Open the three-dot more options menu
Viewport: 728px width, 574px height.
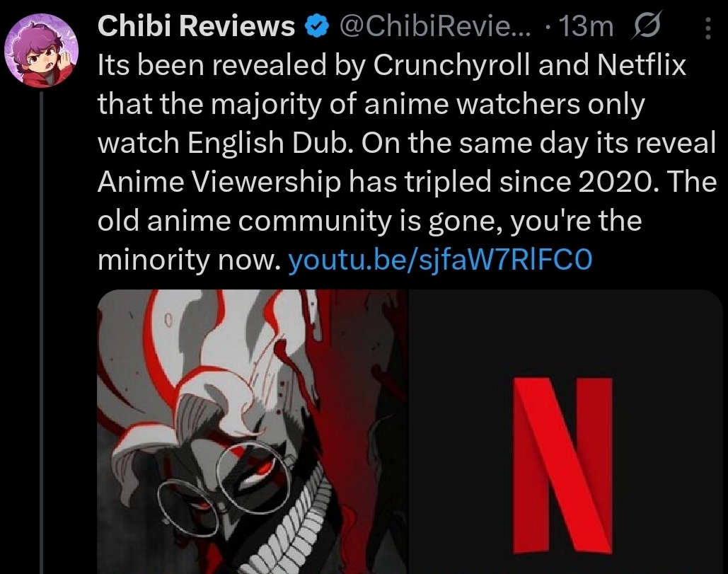click(x=707, y=28)
